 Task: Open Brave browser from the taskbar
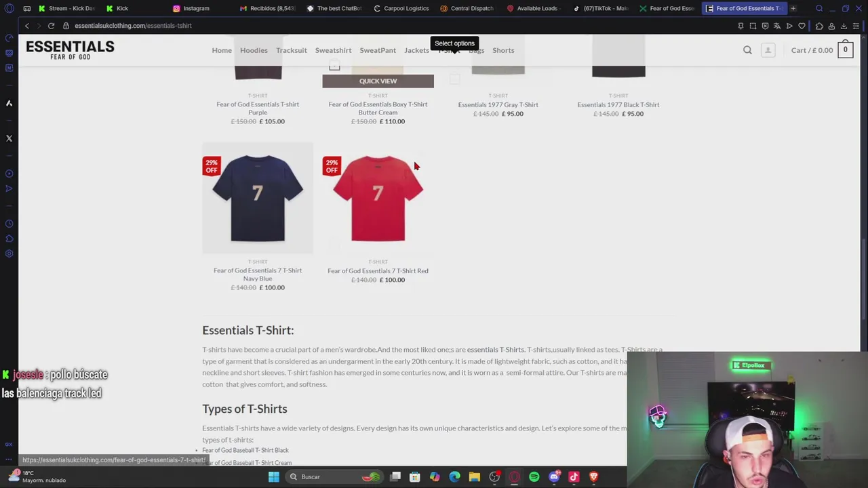[x=593, y=476]
